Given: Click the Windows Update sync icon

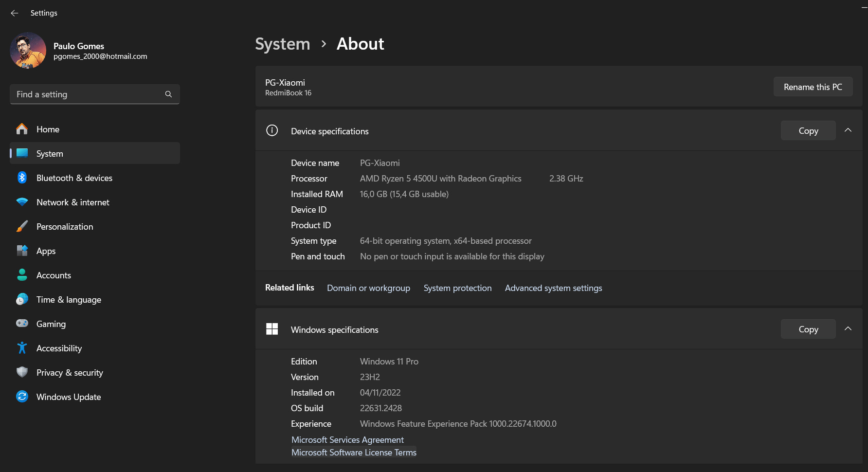Looking at the screenshot, I should pos(22,397).
